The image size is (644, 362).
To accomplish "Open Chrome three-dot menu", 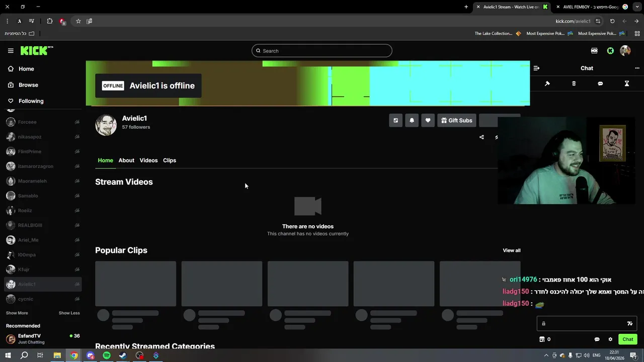I will (7, 21).
